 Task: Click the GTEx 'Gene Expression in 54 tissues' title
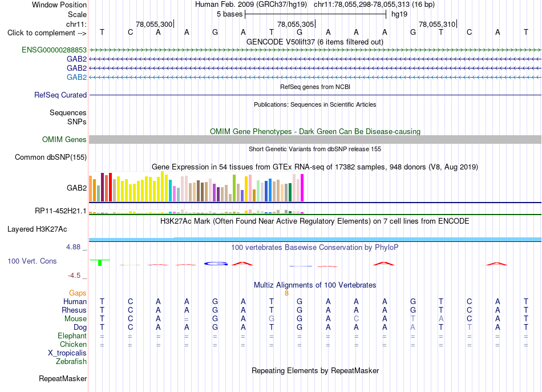point(315,167)
